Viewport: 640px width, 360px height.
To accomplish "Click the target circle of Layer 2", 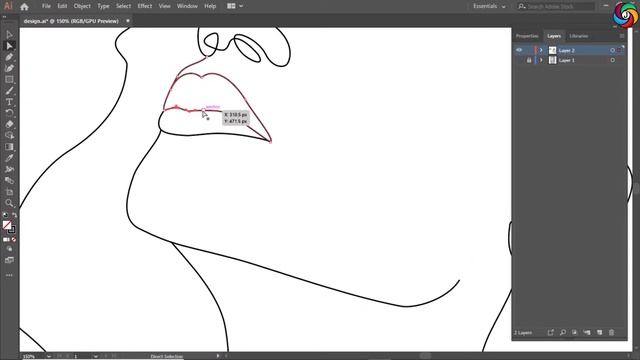I will [612, 50].
